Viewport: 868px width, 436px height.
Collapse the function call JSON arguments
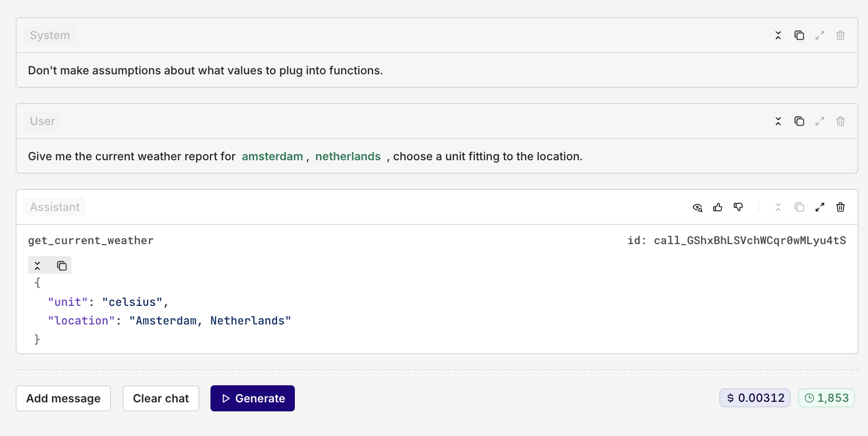tap(37, 266)
